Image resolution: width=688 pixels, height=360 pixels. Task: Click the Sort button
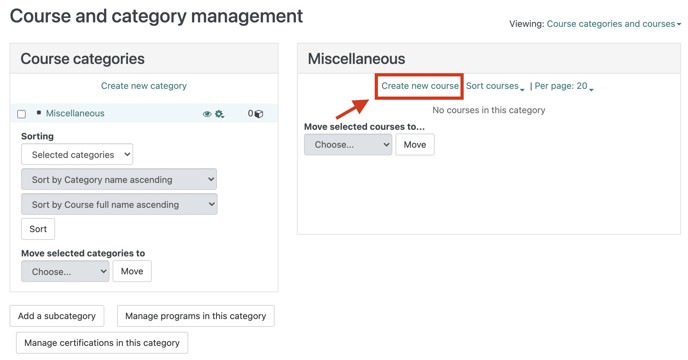pos(38,229)
